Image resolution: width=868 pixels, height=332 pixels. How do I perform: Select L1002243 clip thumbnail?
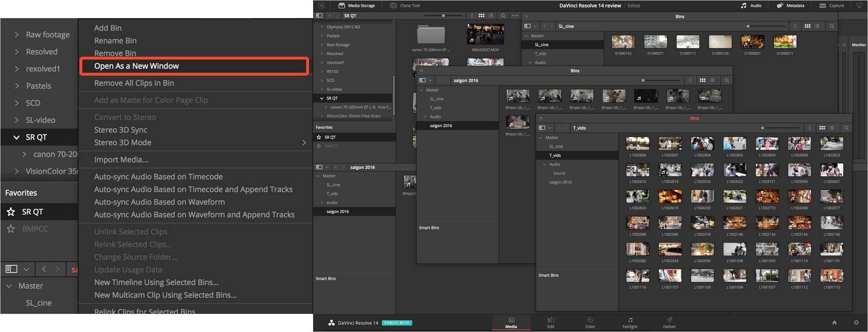click(x=670, y=249)
